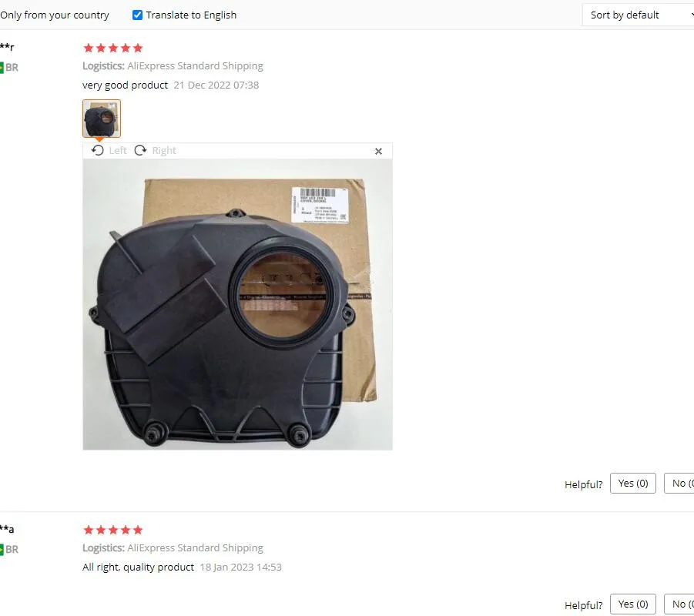Click the 'Right' rotate label

point(164,150)
